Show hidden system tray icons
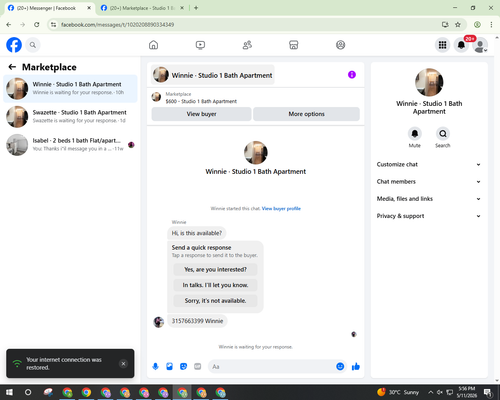The width and height of the screenshot is (500, 400). [x=431, y=392]
